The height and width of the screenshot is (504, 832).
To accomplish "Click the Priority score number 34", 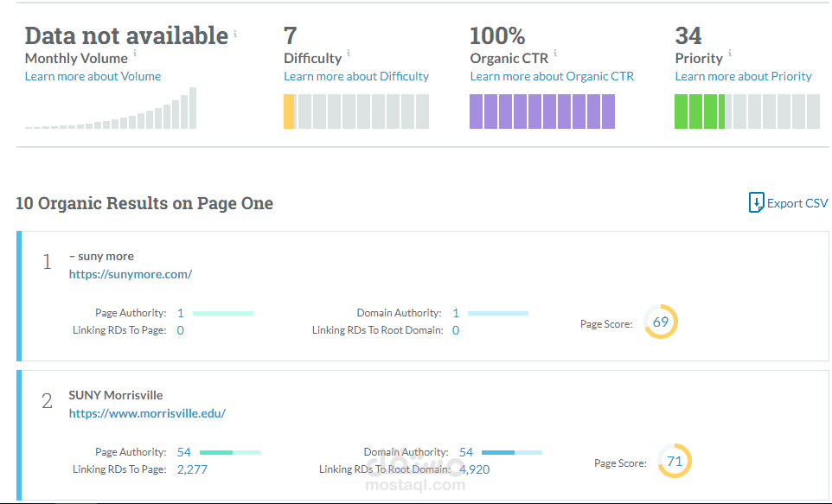I will 688,35.
